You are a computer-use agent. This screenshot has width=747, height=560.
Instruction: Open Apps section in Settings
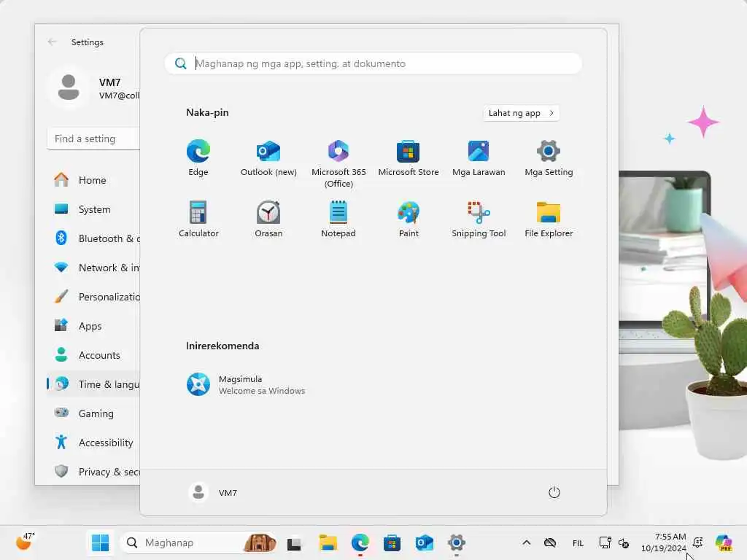point(94,326)
